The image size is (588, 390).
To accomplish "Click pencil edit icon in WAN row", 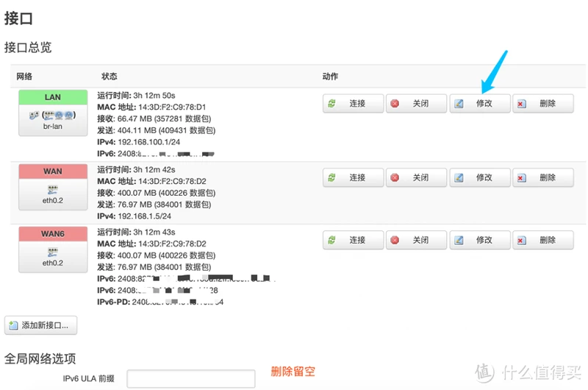I will 459,178.
